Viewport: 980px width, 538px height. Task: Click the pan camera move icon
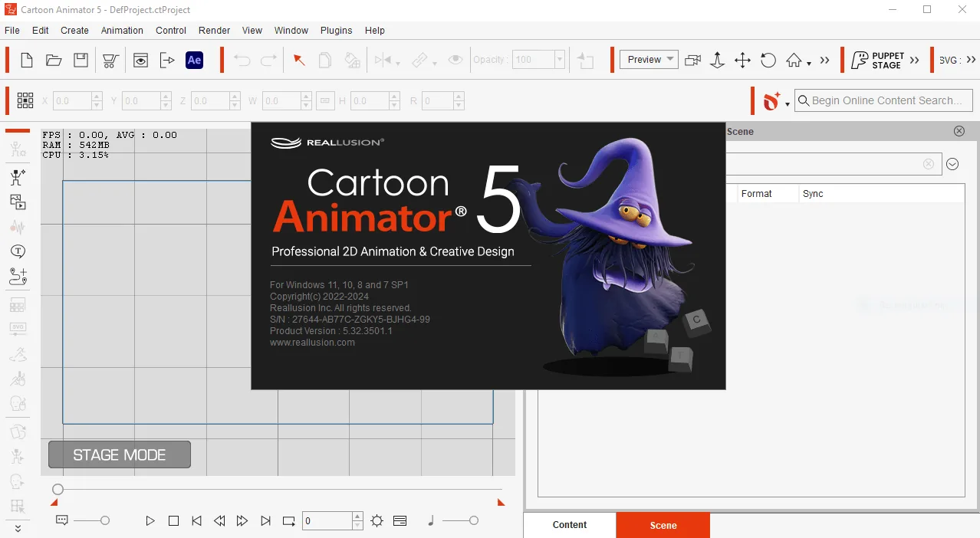click(742, 60)
